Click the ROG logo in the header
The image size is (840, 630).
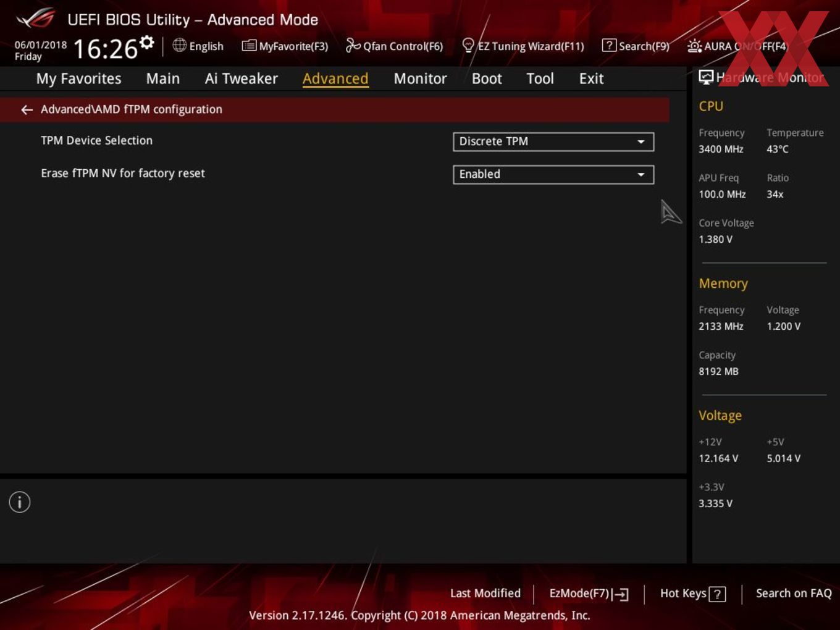35,19
